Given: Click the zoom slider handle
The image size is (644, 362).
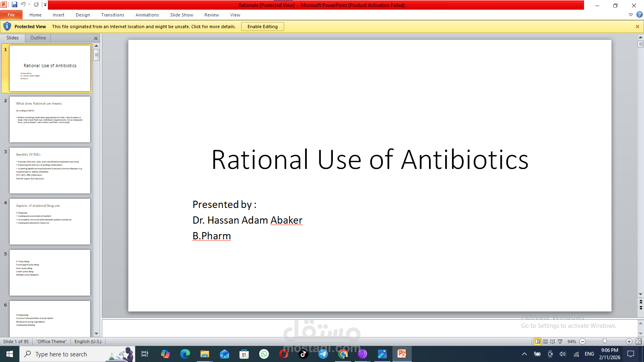Looking at the screenshot, I should pyautogui.click(x=605, y=341).
